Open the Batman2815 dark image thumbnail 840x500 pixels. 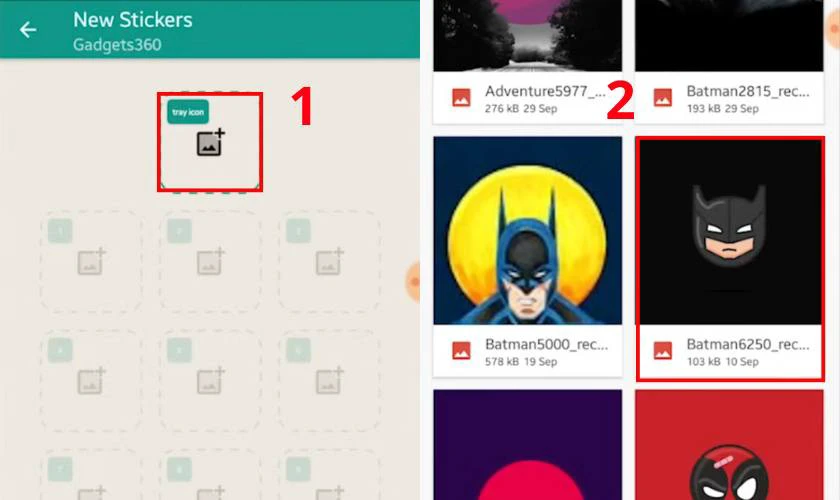click(x=730, y=35)
